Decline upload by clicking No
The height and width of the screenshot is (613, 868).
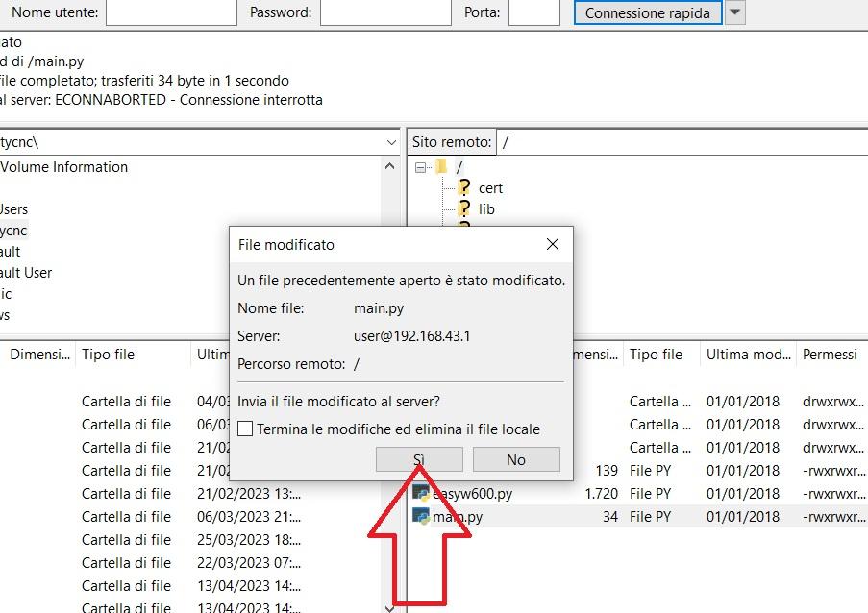click(x=516, y=459)
